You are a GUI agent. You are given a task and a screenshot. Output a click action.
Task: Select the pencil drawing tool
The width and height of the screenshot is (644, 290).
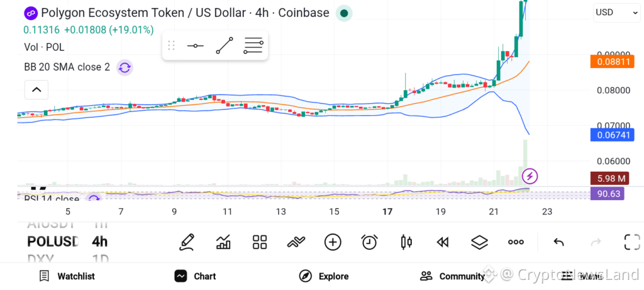tap(186, 242)
